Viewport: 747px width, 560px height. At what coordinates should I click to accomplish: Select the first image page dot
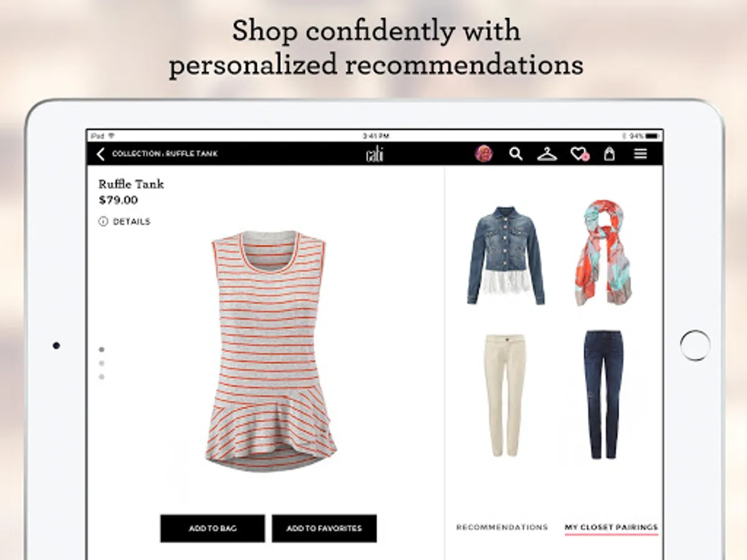pyautogui.click(x=101, y=350)
